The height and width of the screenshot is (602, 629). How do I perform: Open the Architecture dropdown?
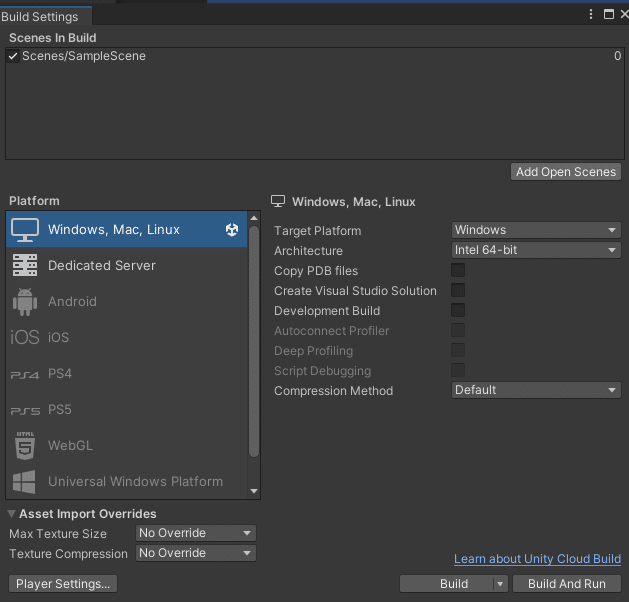(x=536, y=250)
